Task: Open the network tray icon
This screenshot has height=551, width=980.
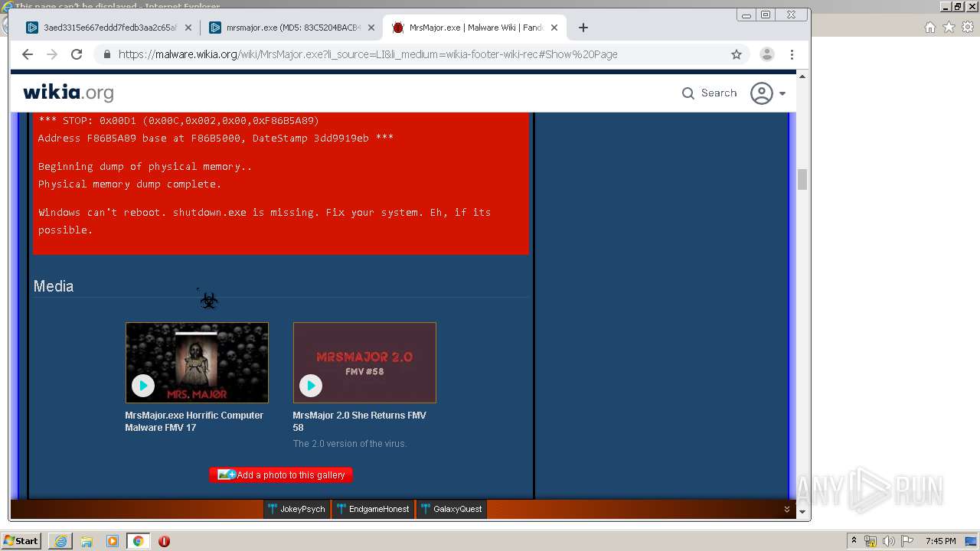Action: [x=871, y=541]
